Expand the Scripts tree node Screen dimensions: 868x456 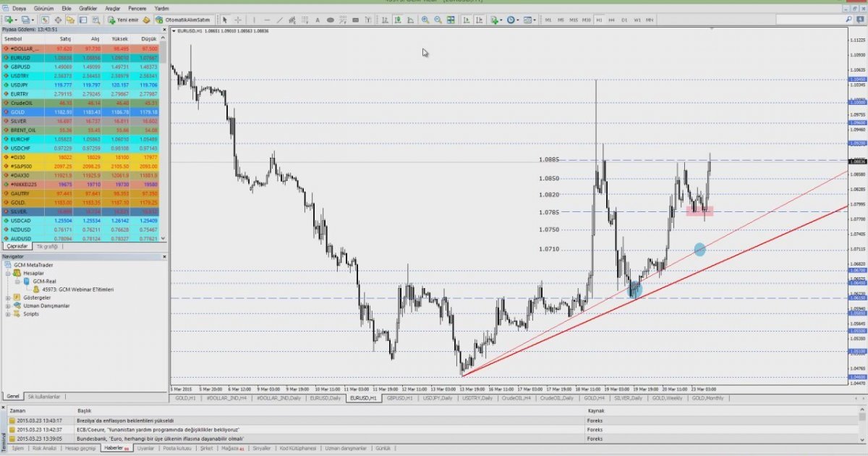pyautogui.click(x=8, y=314)
